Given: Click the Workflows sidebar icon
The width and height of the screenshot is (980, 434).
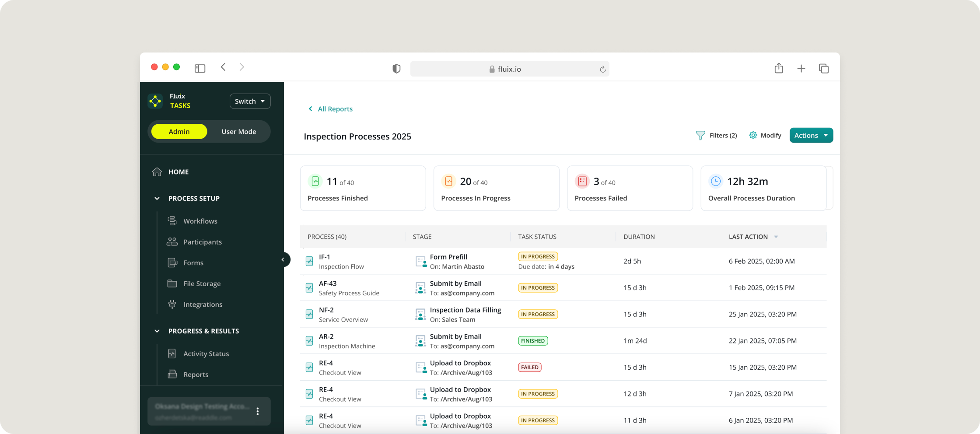Looking at the screenshot, I should click(x=172, y=221).
